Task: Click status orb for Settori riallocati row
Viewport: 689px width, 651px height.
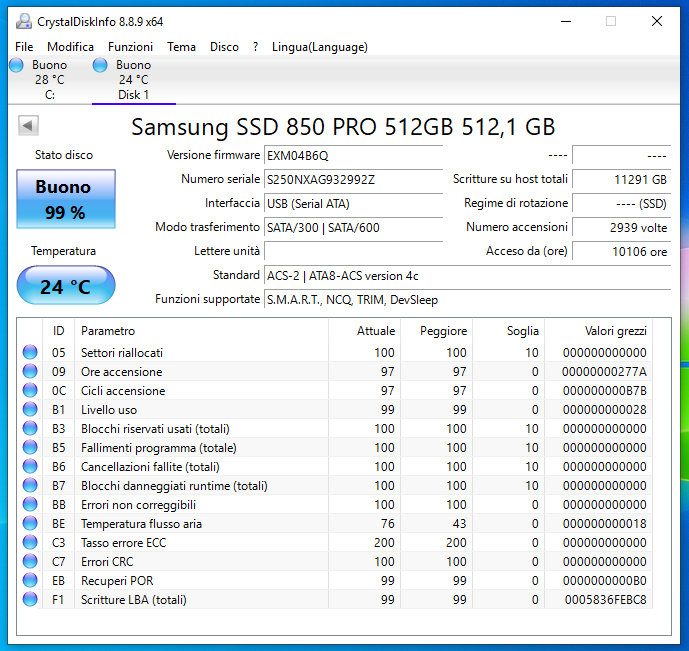Action: (30, 352)
